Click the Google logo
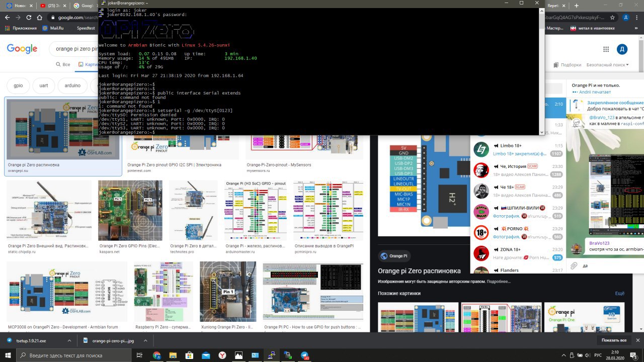 (22, 49)
